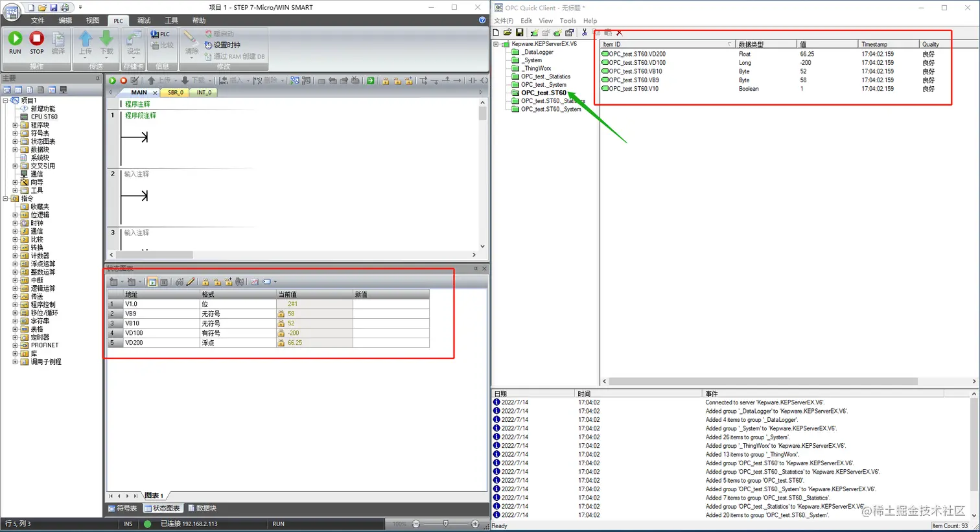Pin the 主要 project tree panel
Screen dimensions: 980x532
[x=98, y=78]
